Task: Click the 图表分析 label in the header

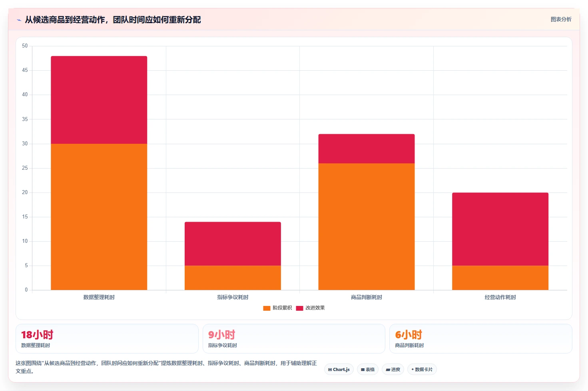Action: click(561, 19)
